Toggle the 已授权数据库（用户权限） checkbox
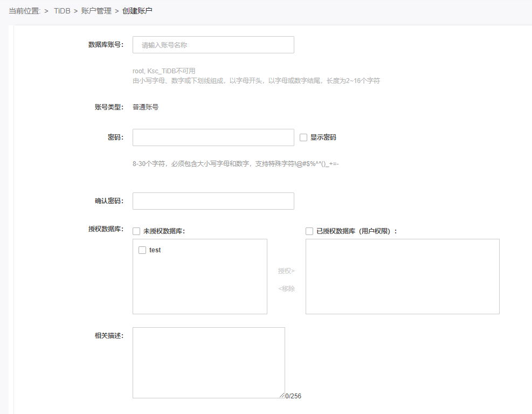This screenshot has height=414, width=532. (309, 231)
